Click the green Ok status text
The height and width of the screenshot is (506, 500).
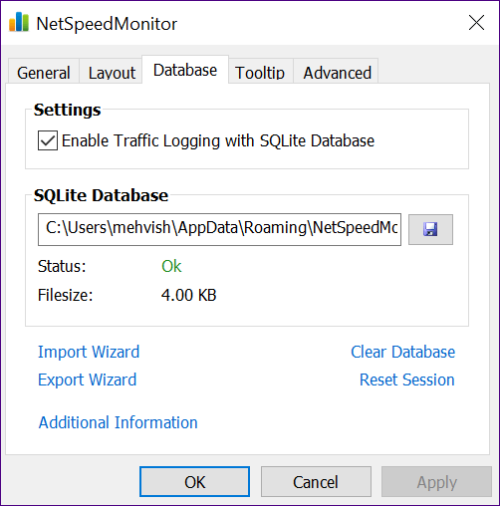(171, 266)
